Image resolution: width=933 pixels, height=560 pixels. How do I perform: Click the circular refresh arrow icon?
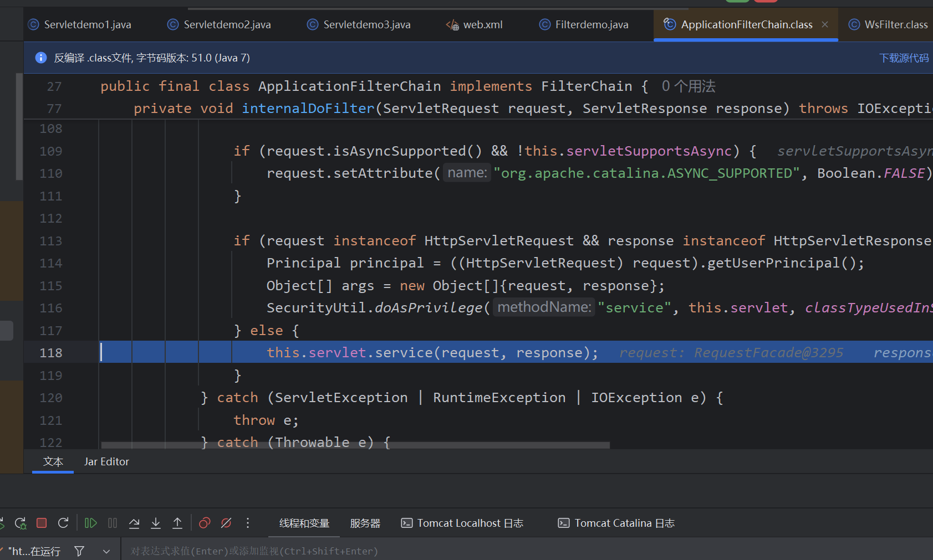tap(63, 523)
